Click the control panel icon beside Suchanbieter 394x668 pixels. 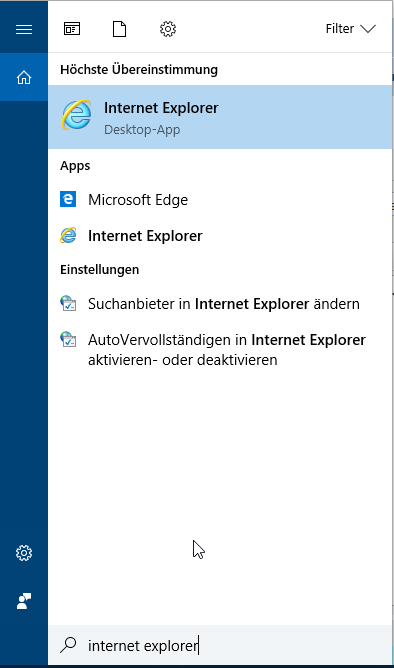[68, 303]
